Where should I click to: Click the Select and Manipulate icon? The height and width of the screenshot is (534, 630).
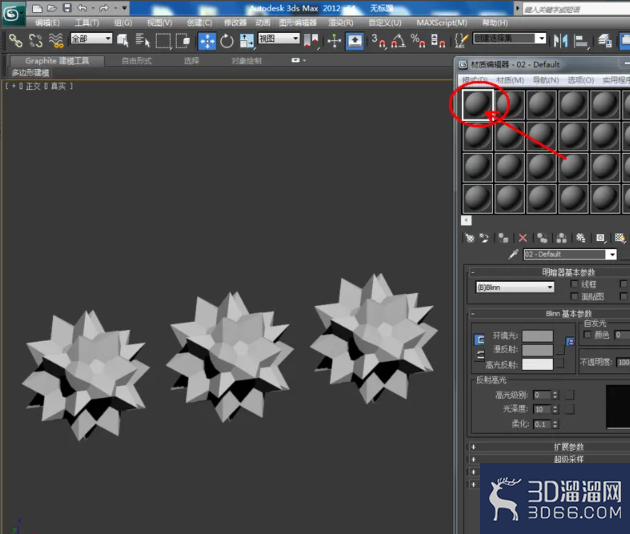coord(334,41)
